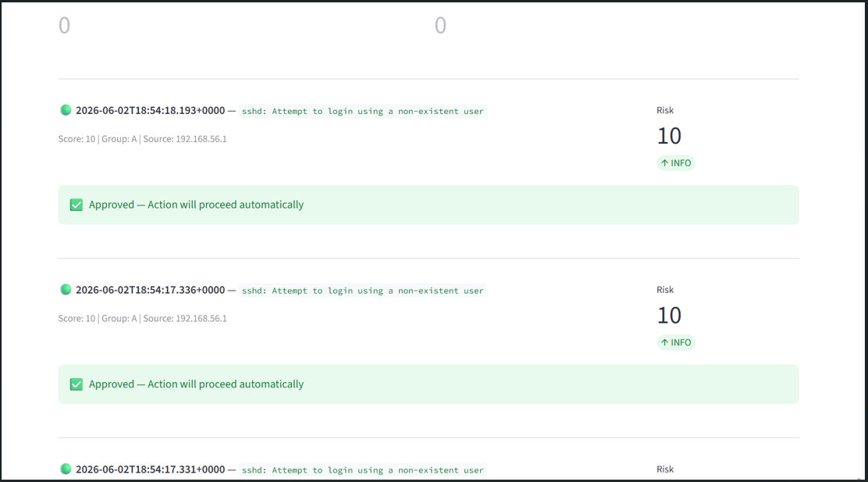Click sshd message of the 18:54:17.336 event
The image size is (868, 482).
click(x=363, y=291)
